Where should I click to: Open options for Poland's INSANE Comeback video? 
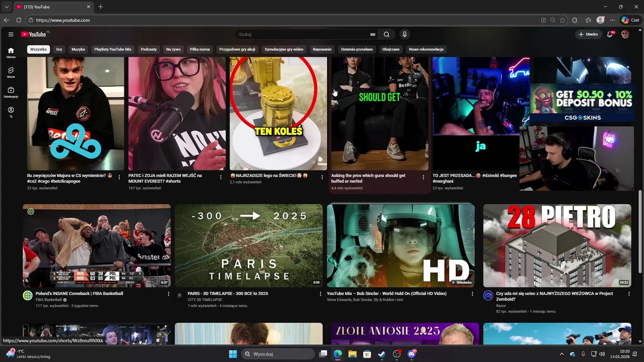(169, 294)
